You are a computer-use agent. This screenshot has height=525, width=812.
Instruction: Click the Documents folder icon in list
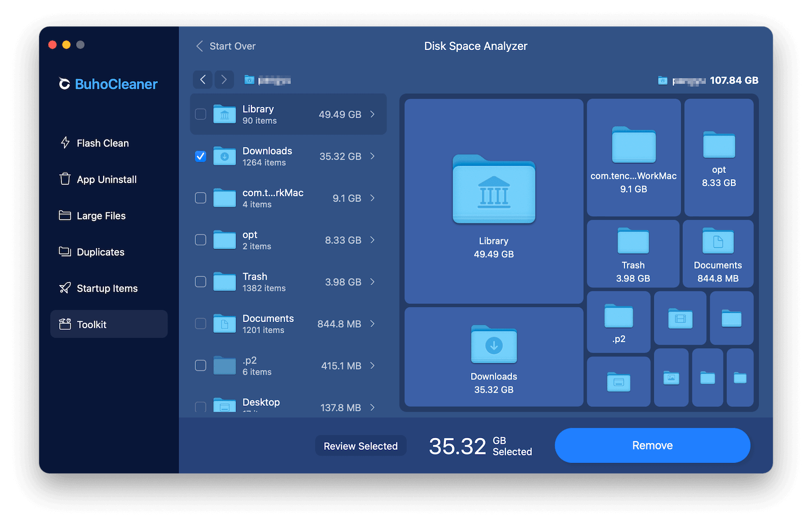point(224,324)
